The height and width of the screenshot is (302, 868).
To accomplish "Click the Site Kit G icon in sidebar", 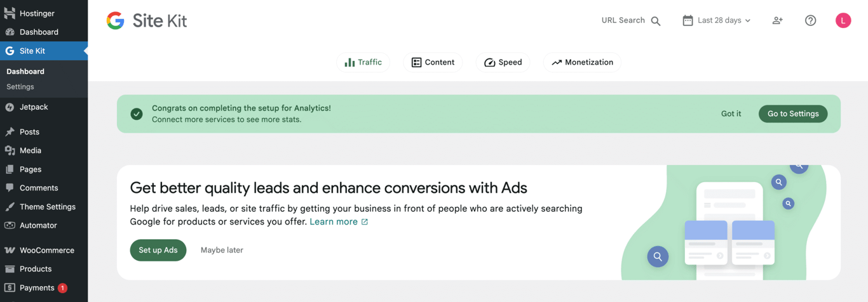I will pos(10,51).
